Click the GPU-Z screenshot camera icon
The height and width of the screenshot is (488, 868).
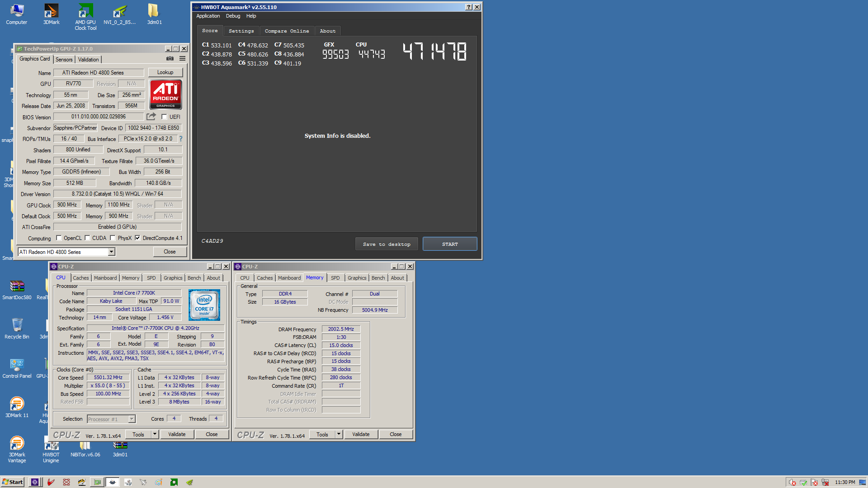coord(170,59)
